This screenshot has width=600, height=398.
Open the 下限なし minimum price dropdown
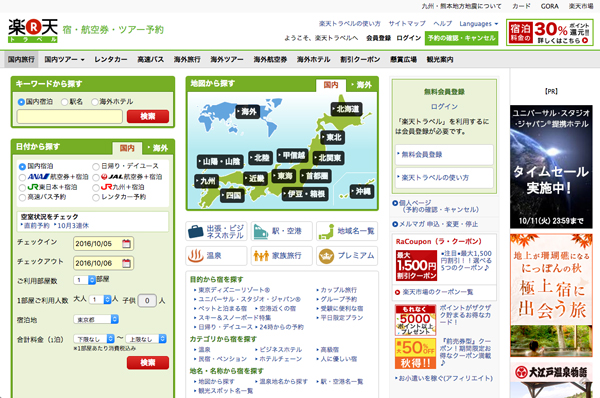click(x=94, y=339)
